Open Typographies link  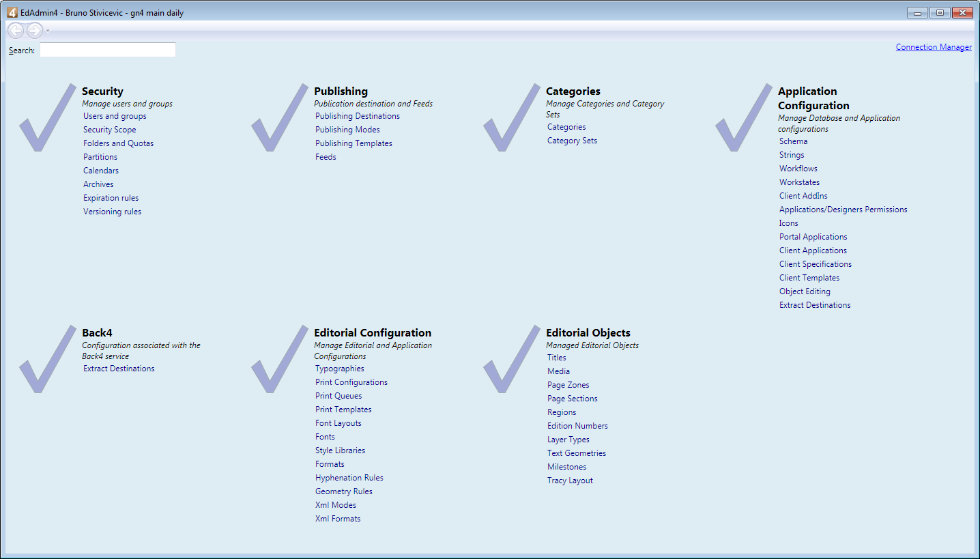point(340,369)
